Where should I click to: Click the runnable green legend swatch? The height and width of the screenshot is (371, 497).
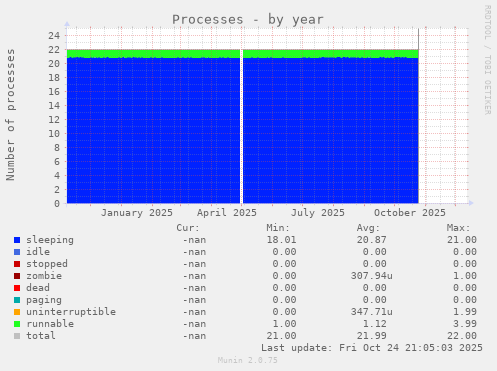[x=17, y=324]
